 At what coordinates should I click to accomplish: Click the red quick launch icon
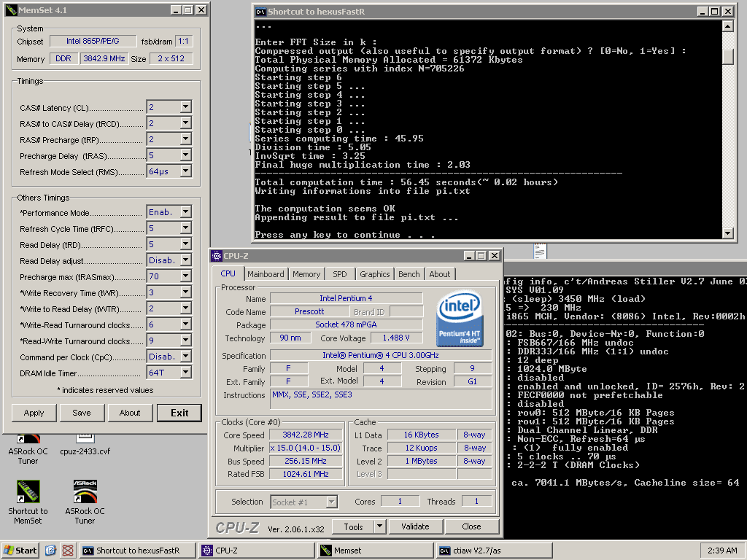tap(68, 551)
